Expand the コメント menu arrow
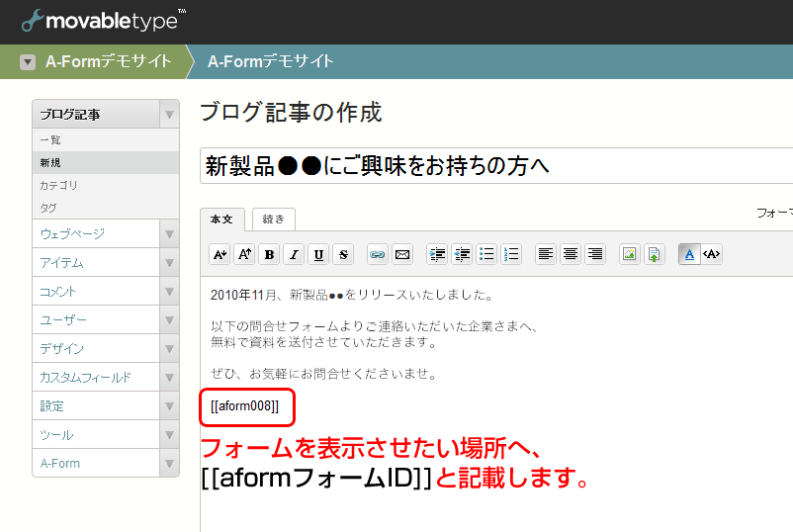 [x=169, y=292]
